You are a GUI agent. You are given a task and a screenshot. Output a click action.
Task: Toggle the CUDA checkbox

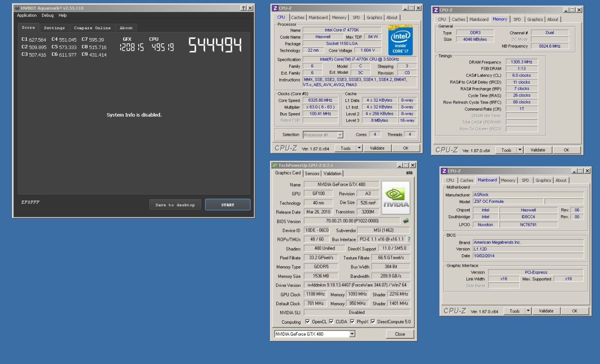pyautogui.click(x=330, y=322)
